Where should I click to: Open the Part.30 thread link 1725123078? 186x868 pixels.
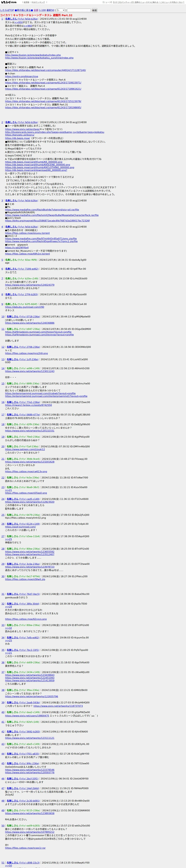pyautogui.click(x=43, y=101)
